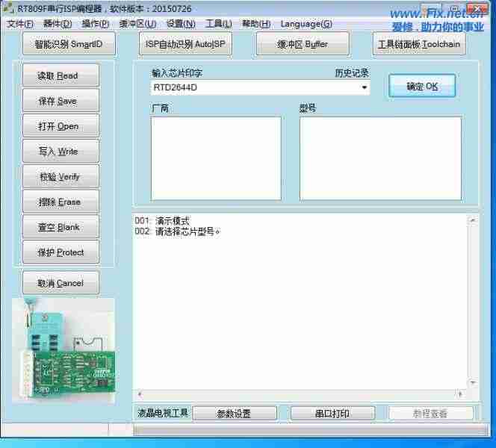
Task: Click the 历史记录 label
Action: pyautogui.click(x=352, y=73)
